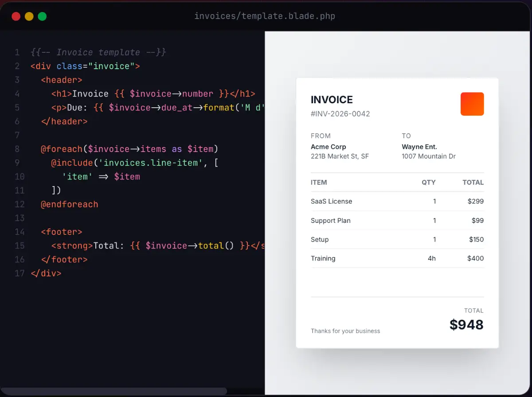The width and height of the screenshot is (532, 397).
Task: Click the Wayne Ent. recipient name
Action: point(419,147)
